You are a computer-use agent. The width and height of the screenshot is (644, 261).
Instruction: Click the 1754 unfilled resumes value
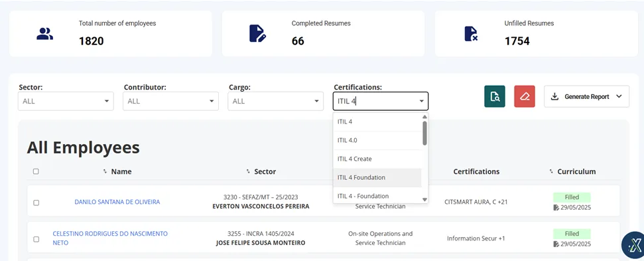click(517, 41)
